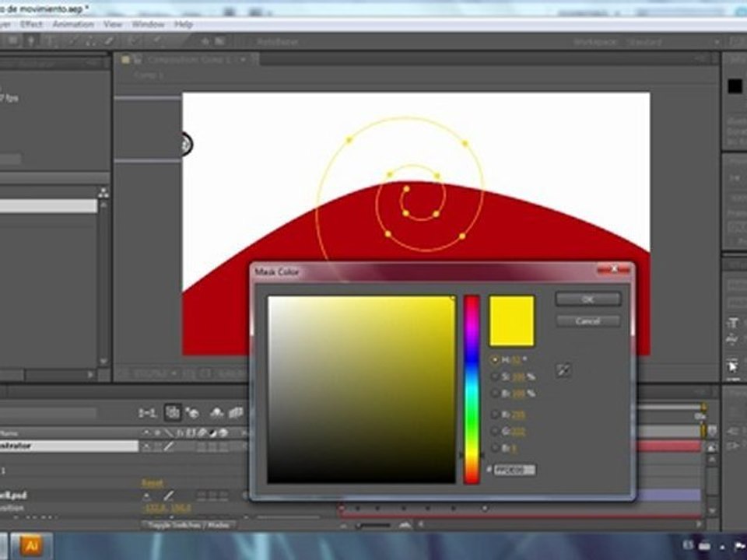Viewport: 747px width, 560px height.
Task: Open the Composition Comp 1 tab dropdown
Action: tap(243, 60)
